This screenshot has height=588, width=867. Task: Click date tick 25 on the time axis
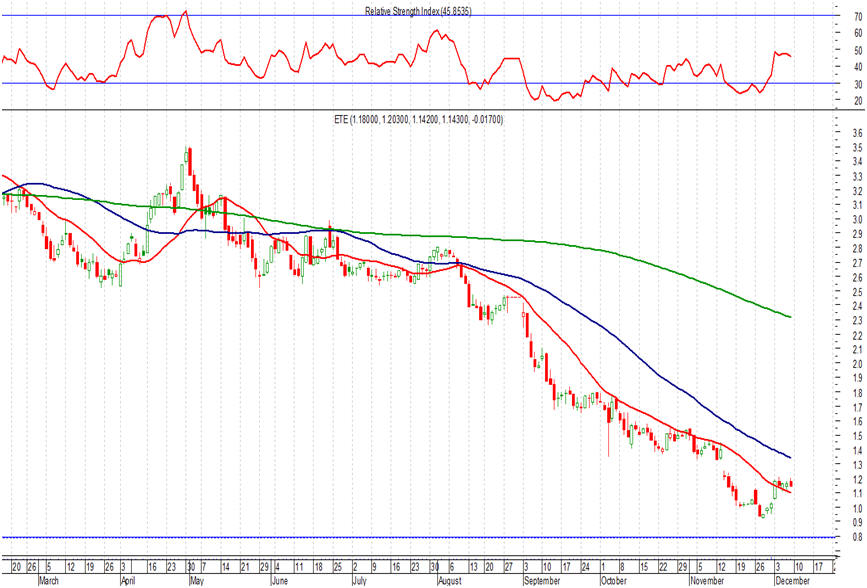(338, 567)
